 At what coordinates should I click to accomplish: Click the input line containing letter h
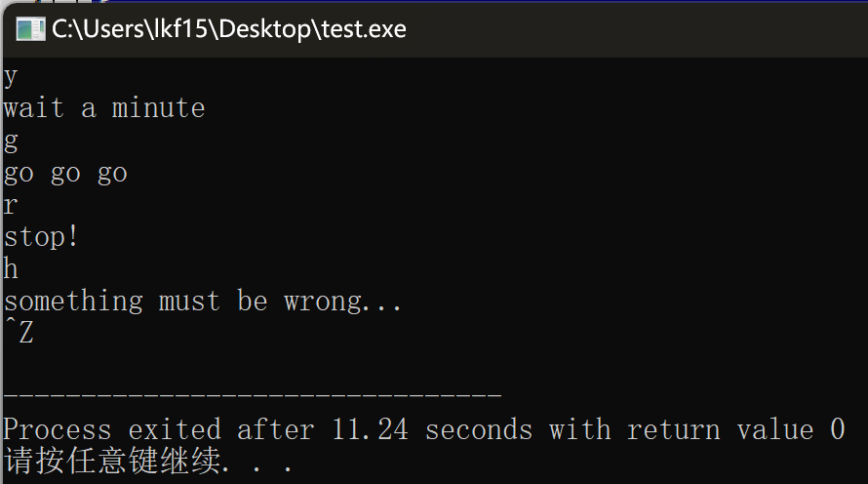[11, 268]
